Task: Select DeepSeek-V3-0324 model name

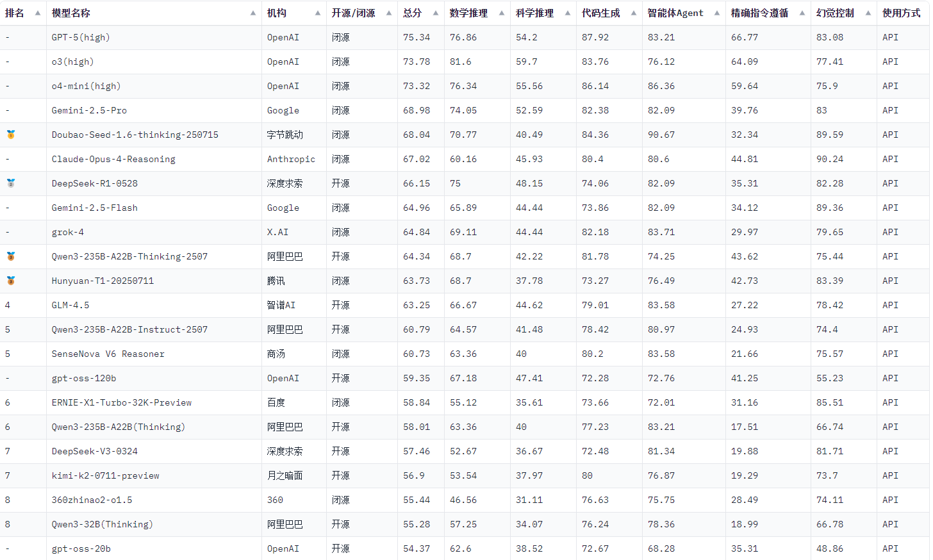Action: [95, 451]
